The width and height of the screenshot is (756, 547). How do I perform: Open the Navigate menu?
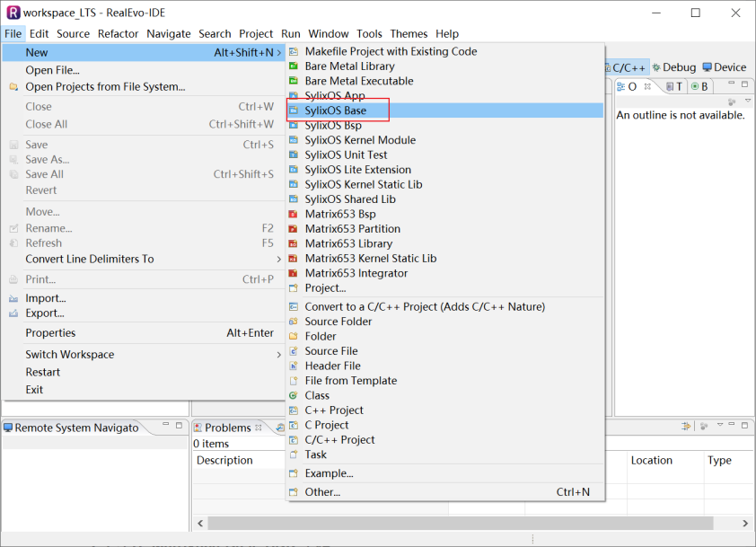(x=169, y=34)
